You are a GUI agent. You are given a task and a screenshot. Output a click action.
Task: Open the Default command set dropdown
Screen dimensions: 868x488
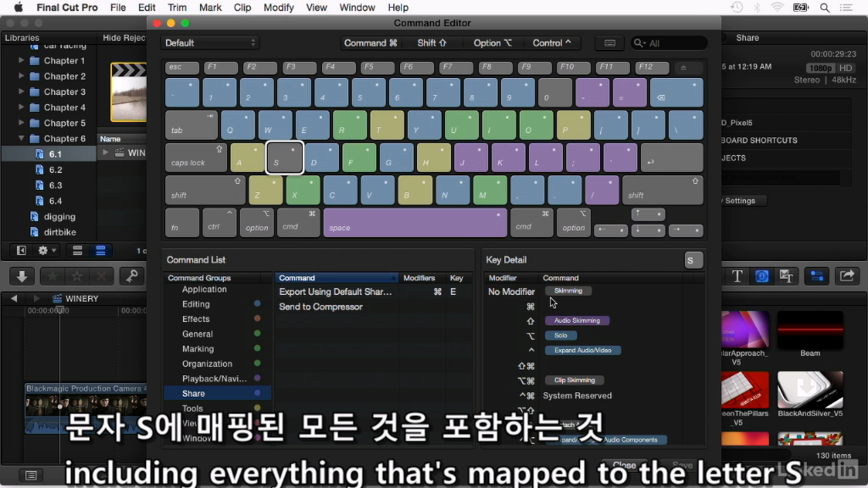click(x=210, y=43)
